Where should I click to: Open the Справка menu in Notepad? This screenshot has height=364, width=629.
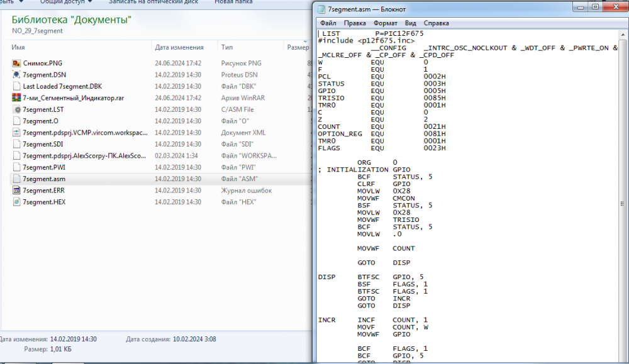point(436,23)
